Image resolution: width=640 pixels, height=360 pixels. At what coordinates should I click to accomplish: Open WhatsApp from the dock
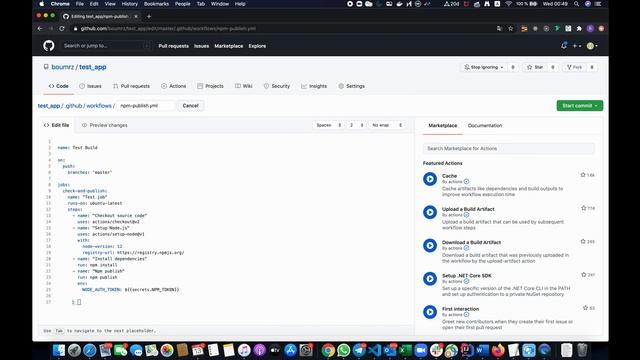coord(344,350)
